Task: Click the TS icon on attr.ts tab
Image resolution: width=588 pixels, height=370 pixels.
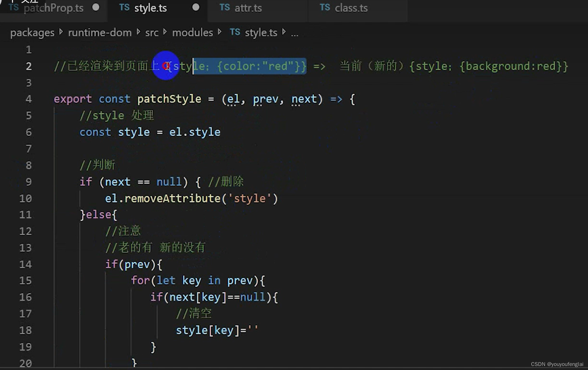Action: [224, 7]
